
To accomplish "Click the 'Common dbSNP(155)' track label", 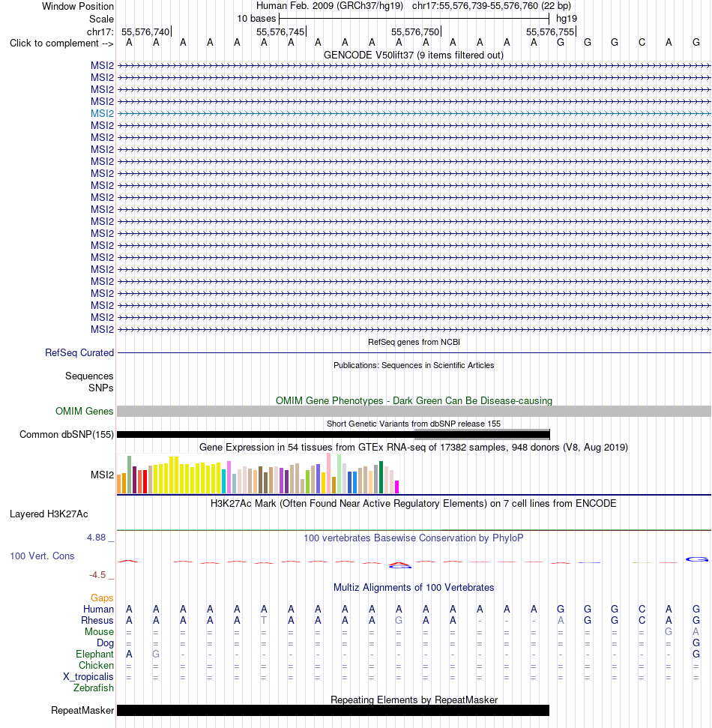I will click(67, 435).
